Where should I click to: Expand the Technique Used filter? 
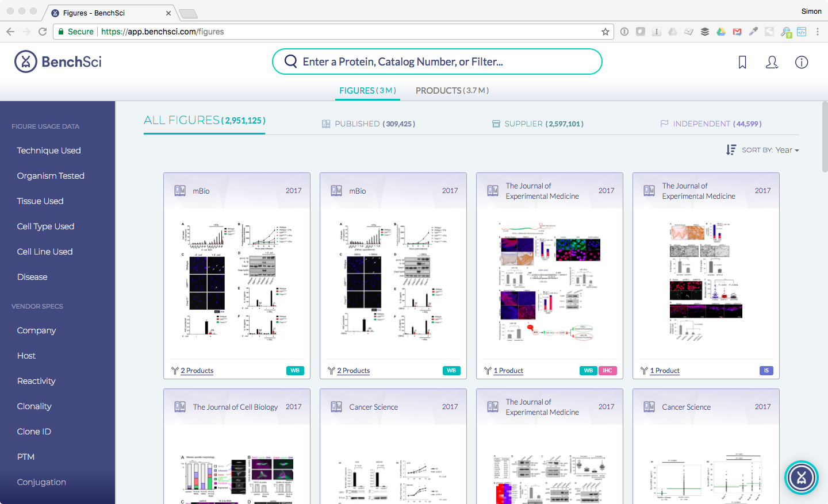click(49, 150)
